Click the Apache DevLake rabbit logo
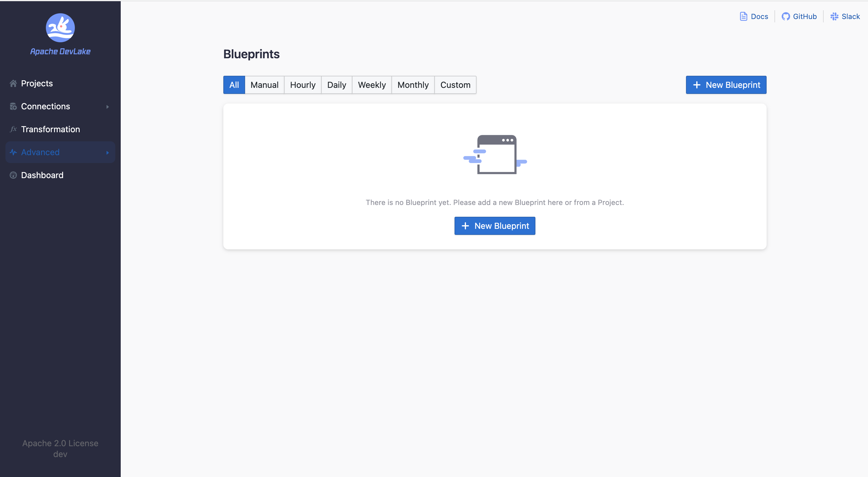Viewport: 868px width, 477px height. 60,28
